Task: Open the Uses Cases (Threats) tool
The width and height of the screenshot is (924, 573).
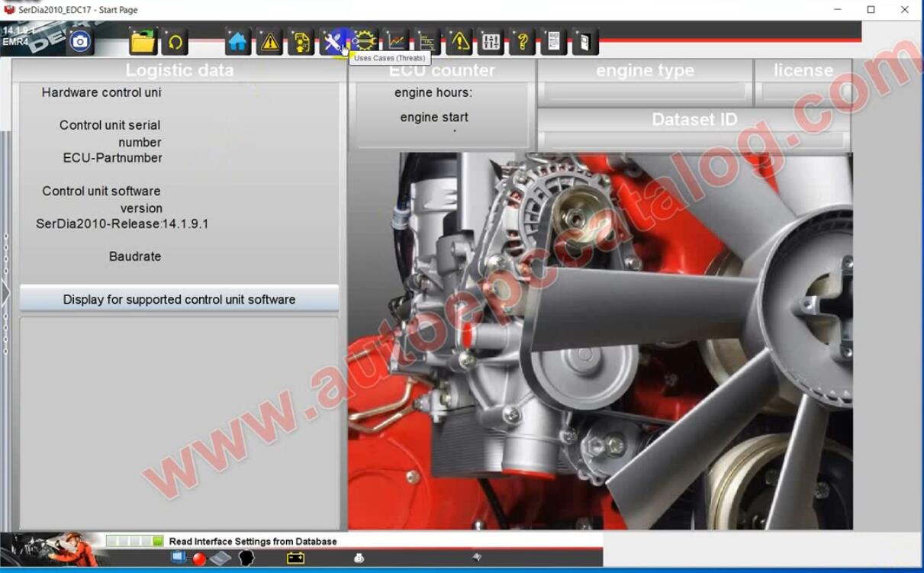Action: [x=333, y=43]
